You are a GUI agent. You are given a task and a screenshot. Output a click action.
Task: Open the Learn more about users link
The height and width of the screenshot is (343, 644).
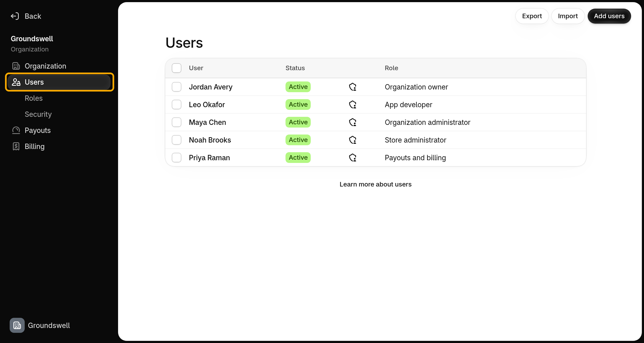click(375, 184)
